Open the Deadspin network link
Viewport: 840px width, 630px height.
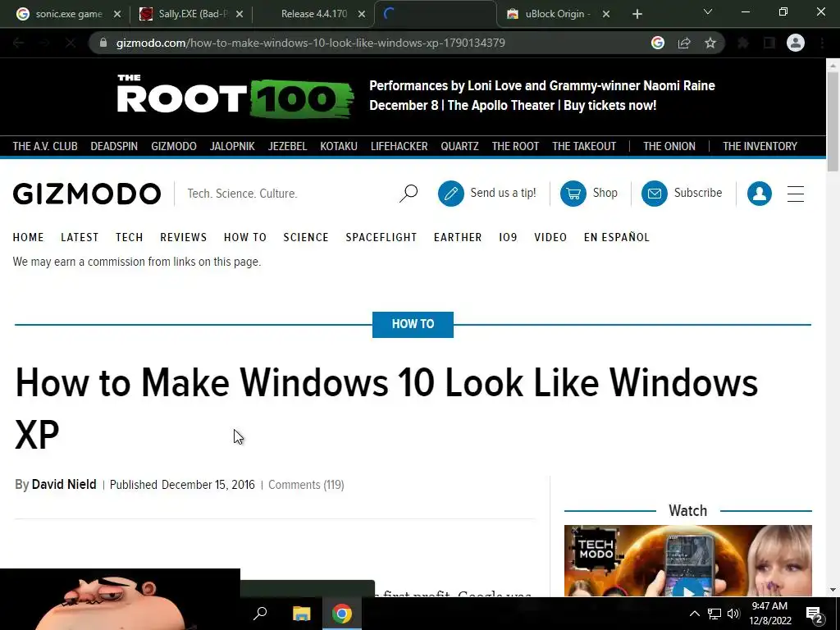[x=114, y=146]
